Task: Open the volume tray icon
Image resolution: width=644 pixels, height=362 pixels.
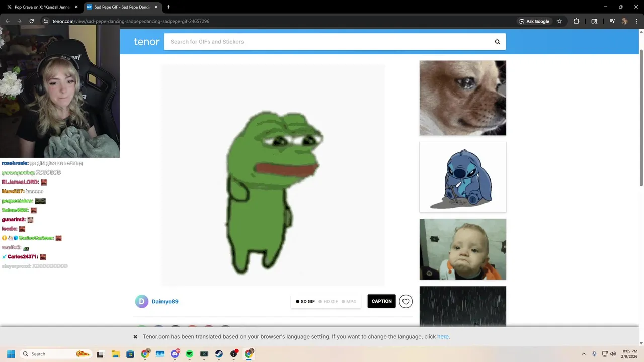Action: 613,354
